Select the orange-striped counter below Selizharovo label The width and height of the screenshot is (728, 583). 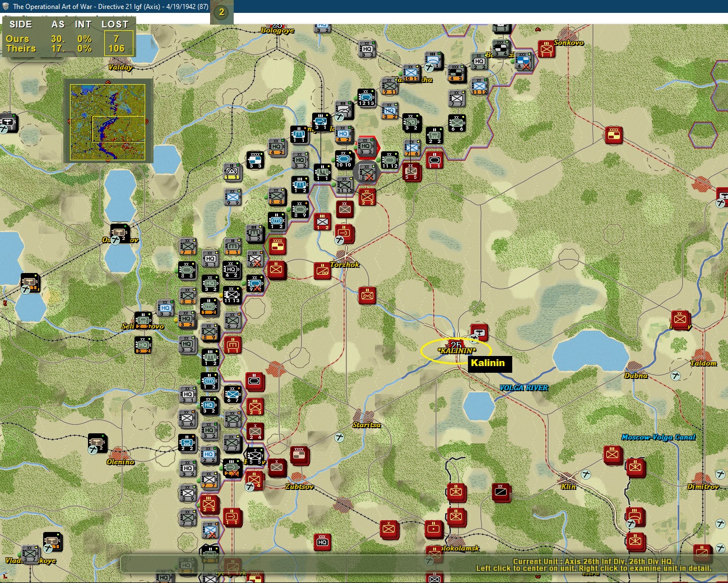click(x=143, y=345)
